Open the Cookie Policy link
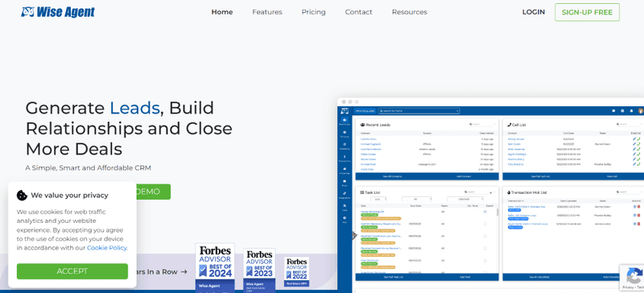 pyautogui.click(x=107, y=248)
